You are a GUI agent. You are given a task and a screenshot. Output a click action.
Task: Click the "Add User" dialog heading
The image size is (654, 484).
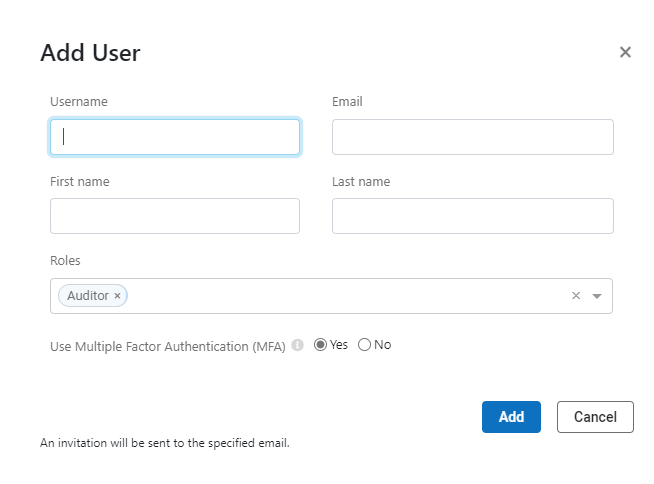click(90, 53)
